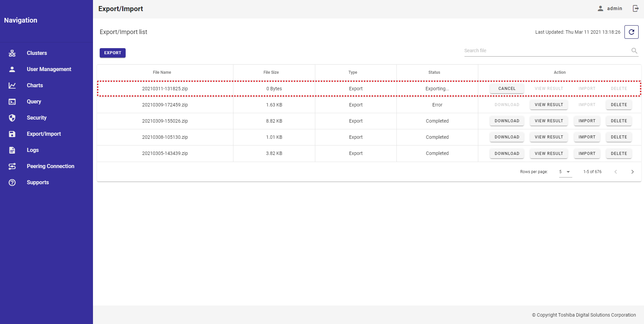Viewport: 644px width, 324px height.
Task: Click the Query terminal icon
Action: coord(12,101)
